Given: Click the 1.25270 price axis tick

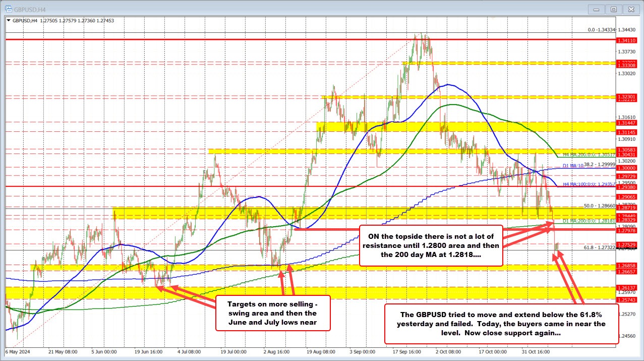Looking at the screenshot, I should click(627, 314).
